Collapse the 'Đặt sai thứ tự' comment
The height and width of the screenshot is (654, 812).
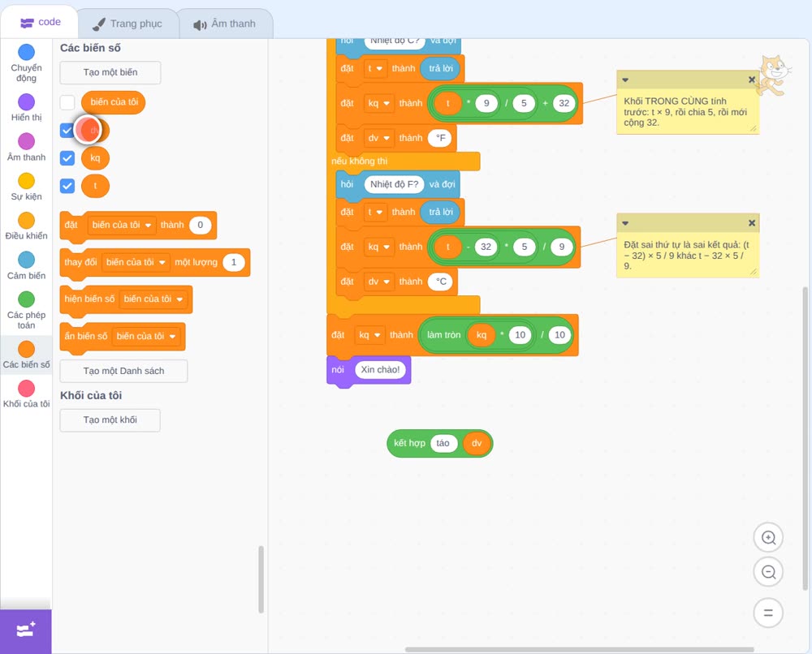(625, 223)
